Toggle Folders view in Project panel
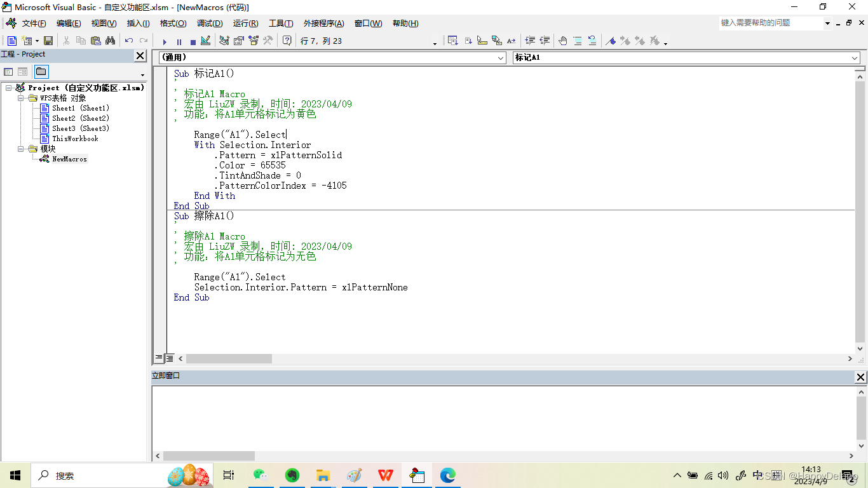Screen dimensions: 868x488 [41, 72]
